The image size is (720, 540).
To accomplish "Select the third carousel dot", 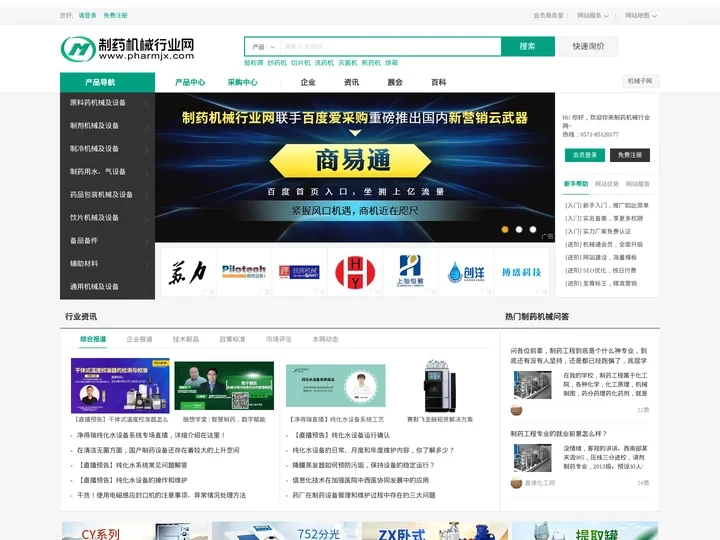I will pyautogui.click(x=533, y=230).
